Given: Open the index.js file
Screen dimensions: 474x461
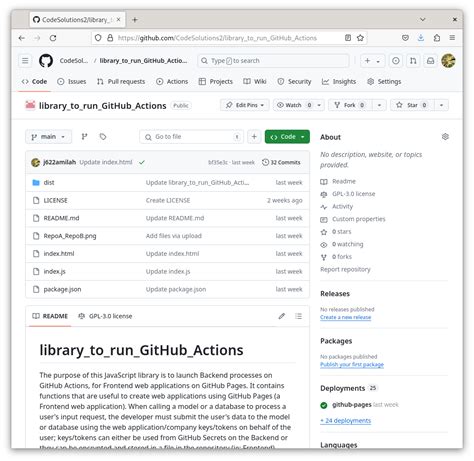Looking at the screenshot, I should tap(54, 272).
